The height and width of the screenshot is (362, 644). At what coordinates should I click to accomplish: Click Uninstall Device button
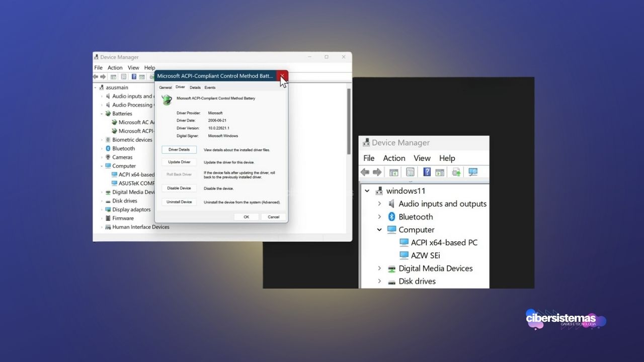[179, 202]
